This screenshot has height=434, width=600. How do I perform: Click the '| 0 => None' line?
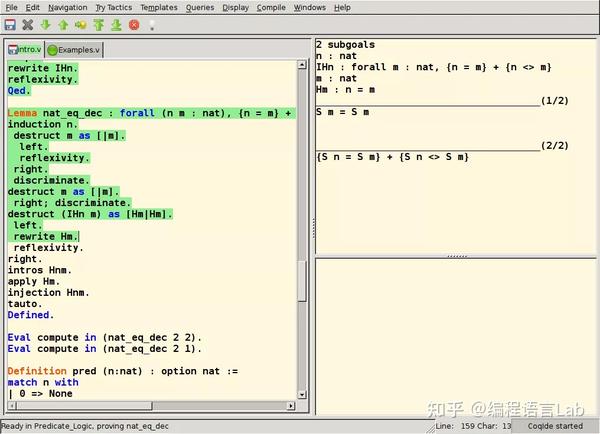(40, 393)
